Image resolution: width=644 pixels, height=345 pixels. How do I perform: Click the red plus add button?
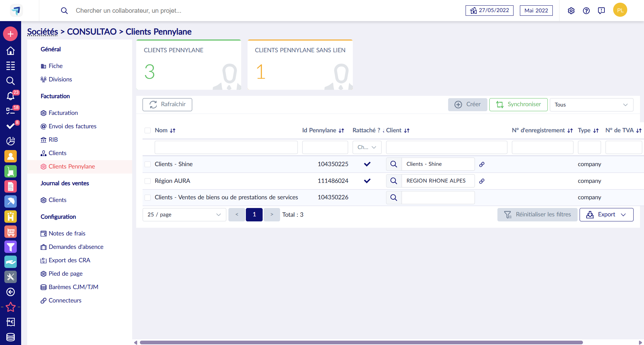(x=10, y=34)
